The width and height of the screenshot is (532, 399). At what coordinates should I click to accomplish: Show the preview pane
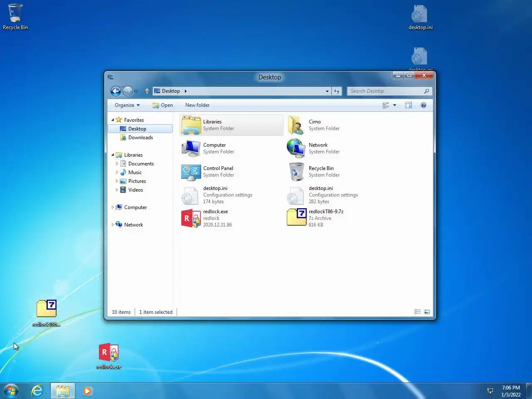tap(409, 105)
